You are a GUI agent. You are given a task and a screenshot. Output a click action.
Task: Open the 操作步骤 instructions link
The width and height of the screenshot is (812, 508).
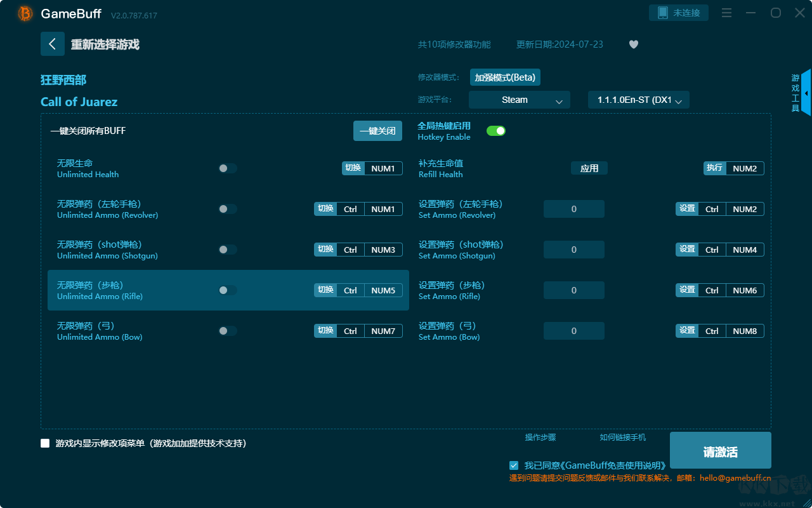tap(540, 437)
